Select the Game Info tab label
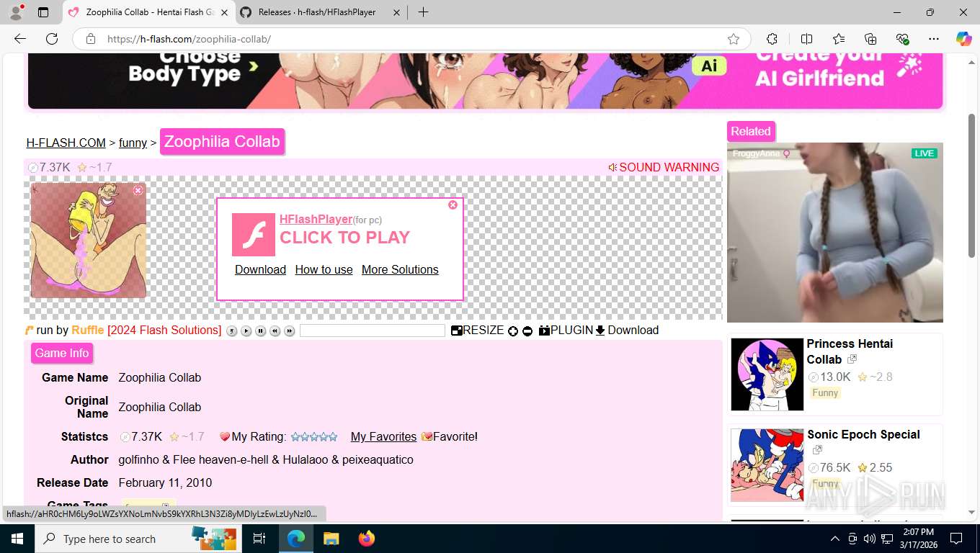Viewport: 980px width, 553px height. pyautogui.click(x=62, y=353)
